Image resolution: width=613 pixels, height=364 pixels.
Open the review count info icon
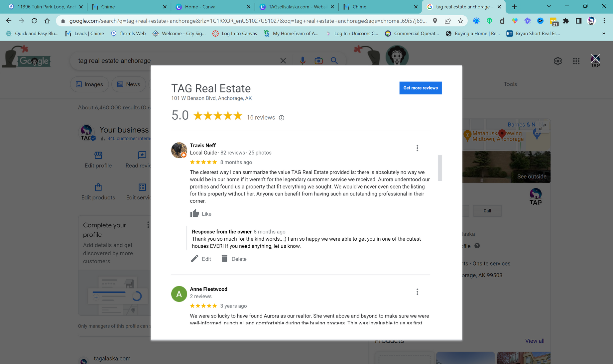click(x=282, y=118)
